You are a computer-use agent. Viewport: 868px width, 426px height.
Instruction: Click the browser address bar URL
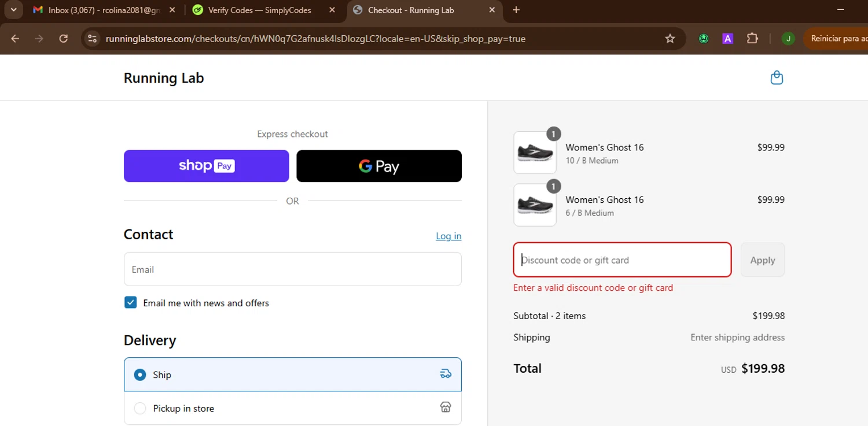click(315, 39)
